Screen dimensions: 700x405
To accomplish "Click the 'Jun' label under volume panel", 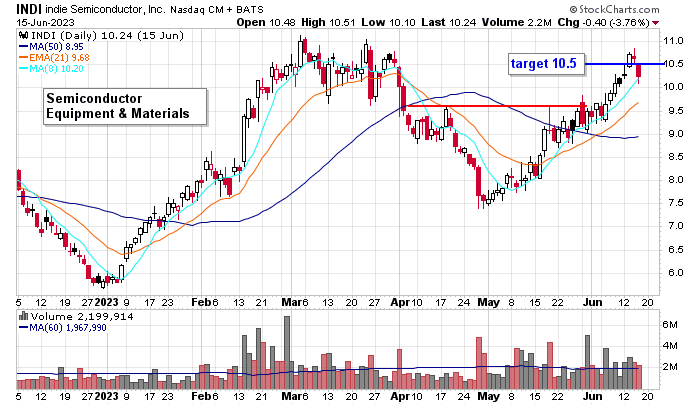I will pos(592,396).
